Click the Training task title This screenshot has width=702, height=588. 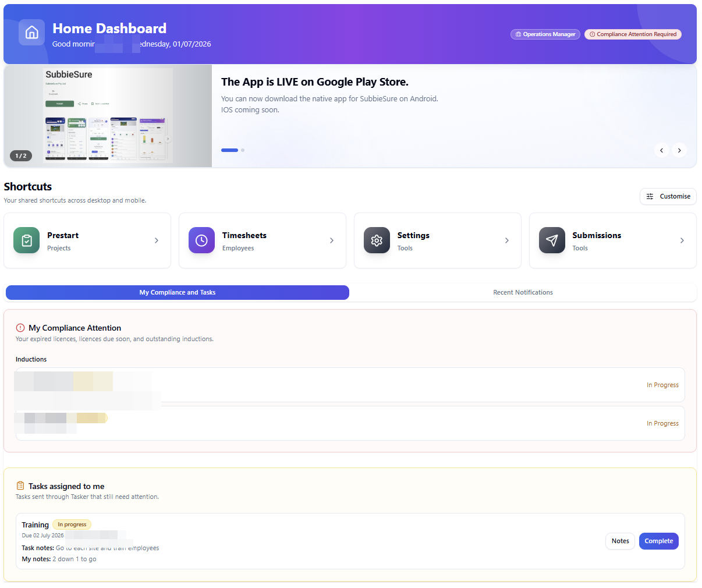pos(36,525)
